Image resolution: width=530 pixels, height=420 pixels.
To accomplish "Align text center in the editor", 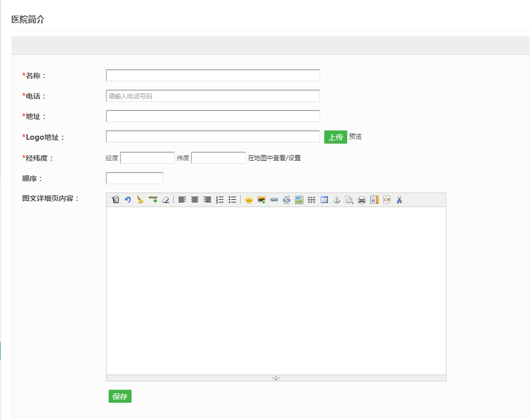I will pyautogui.click(x=195, y=200).
